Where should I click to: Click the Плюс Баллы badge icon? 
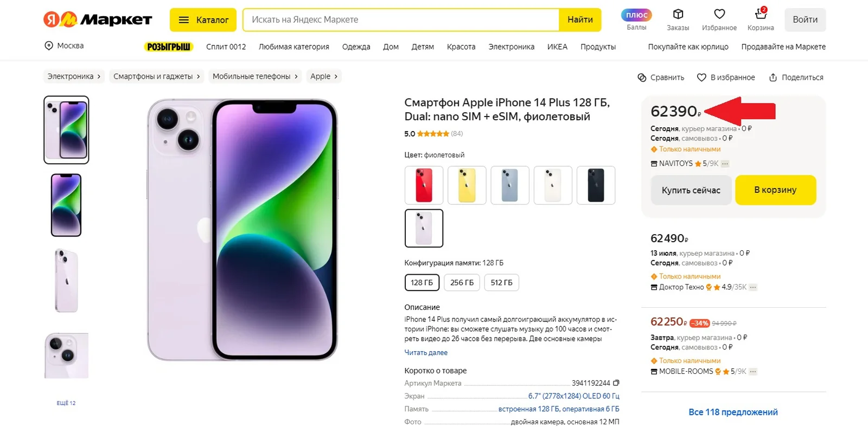pos(636,15)
